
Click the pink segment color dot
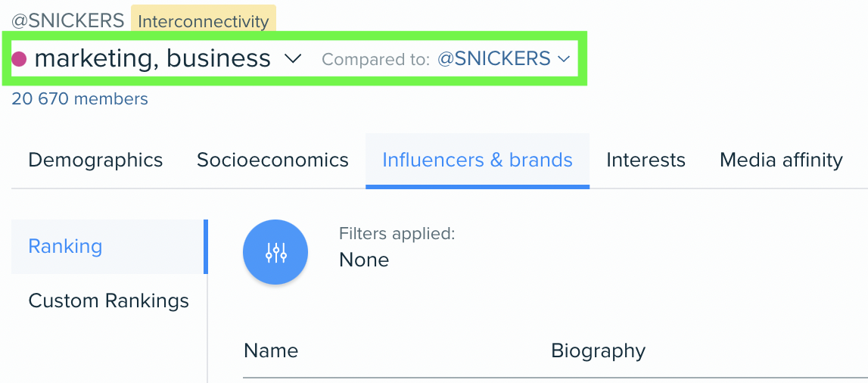pyautogui.click(x=20, y=59)
